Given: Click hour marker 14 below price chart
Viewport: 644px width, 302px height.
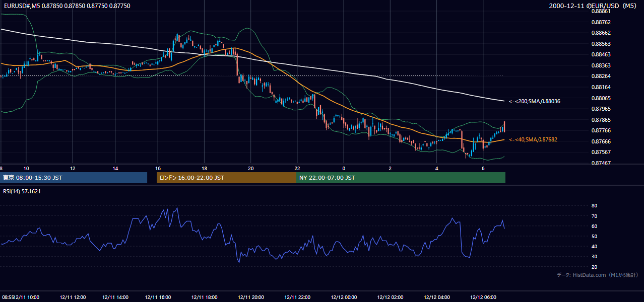Looking at the screenshot, I should point(115,168).
